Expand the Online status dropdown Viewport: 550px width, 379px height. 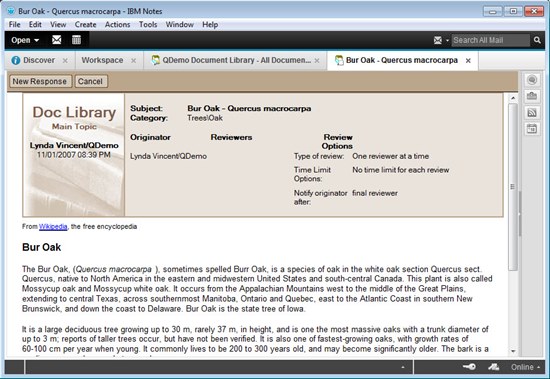coord(525,367)
